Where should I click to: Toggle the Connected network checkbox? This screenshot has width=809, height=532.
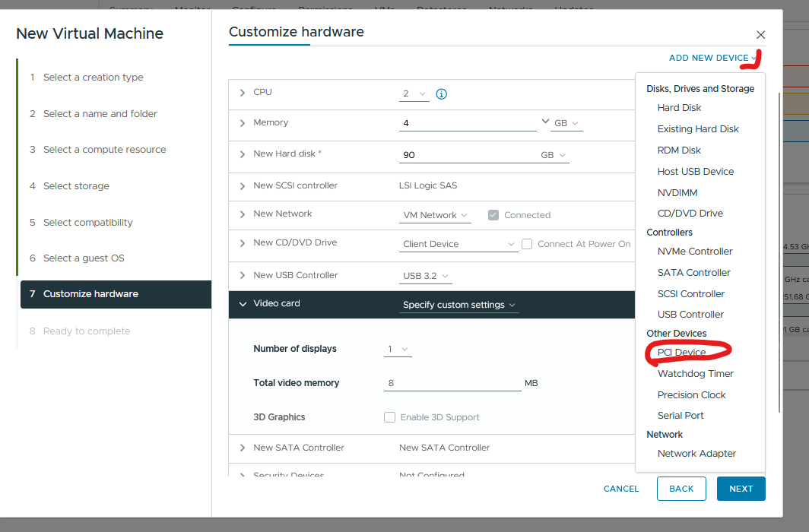pyautogui.click(x=493, y=215)
